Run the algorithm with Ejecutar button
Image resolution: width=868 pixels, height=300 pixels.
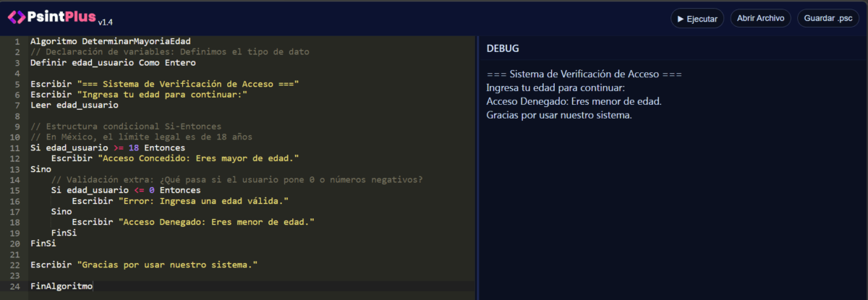pyautogui.click(x=697, y=18)
